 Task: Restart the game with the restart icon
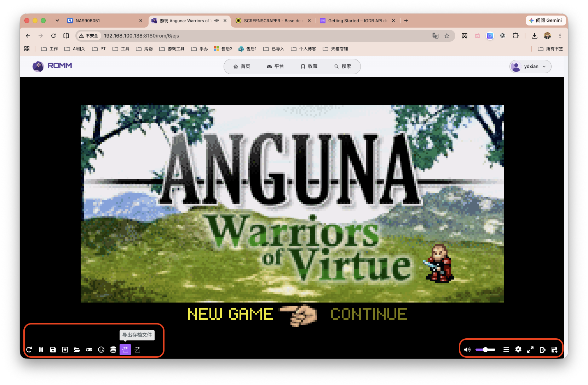(29, 350)
